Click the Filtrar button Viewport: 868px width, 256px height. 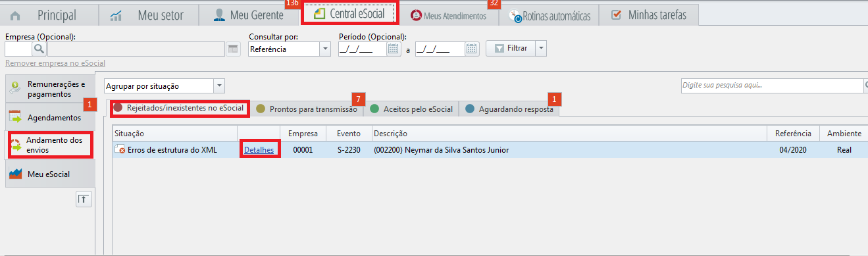(510, 48)
